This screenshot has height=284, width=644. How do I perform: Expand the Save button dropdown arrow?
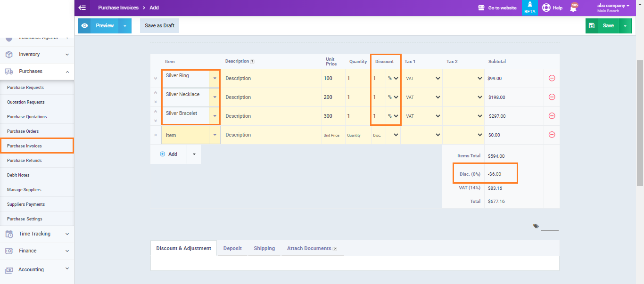(x=625, y=26)
